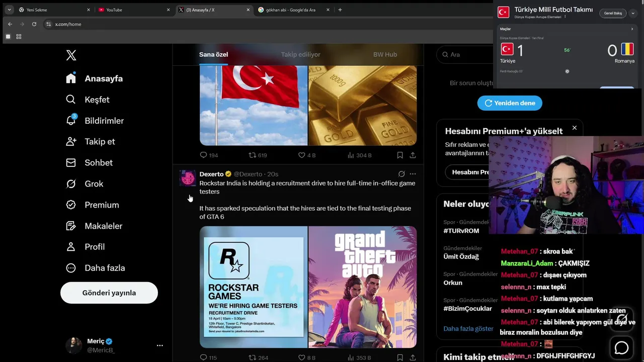
Task: Like Dexerto post (8 B)
Action: pyautogui.click(x=307, y=357)
